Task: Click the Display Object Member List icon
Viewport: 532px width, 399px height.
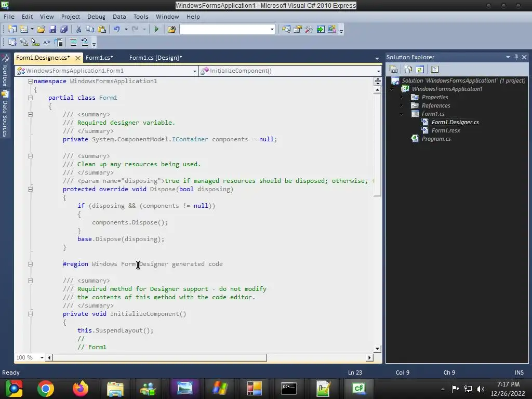Action: point(12,42)
